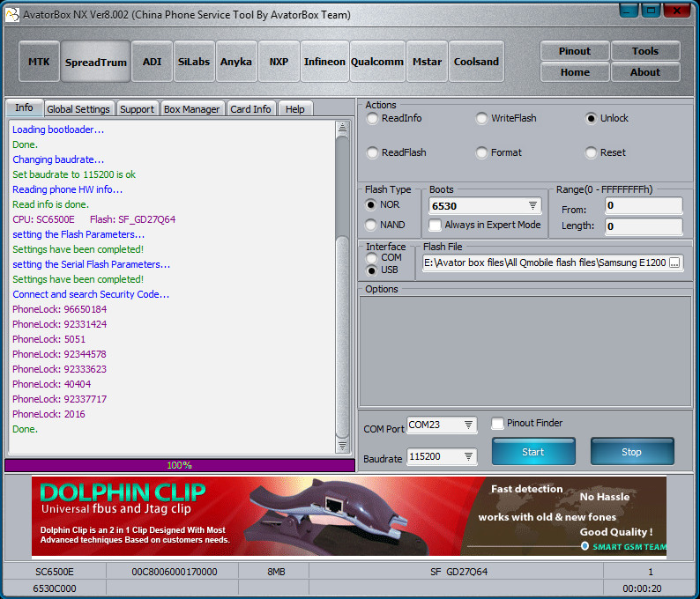Click the Range From input field
Viewport: 700px width, 599px height.
(x=644, y=205)
